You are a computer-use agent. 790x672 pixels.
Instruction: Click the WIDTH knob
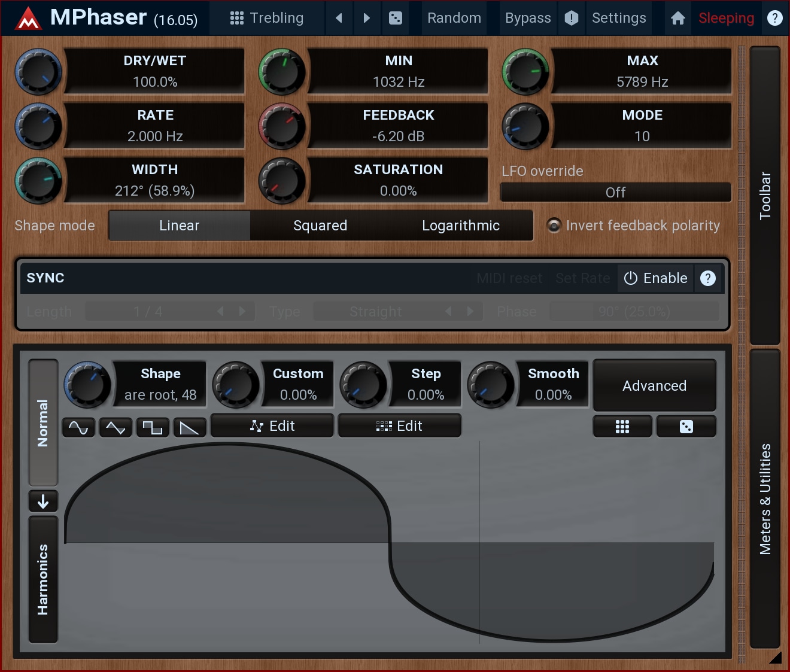38,181
